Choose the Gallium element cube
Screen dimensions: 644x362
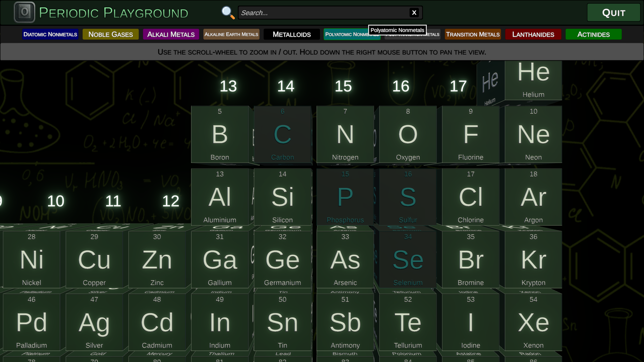click(220, 260)
